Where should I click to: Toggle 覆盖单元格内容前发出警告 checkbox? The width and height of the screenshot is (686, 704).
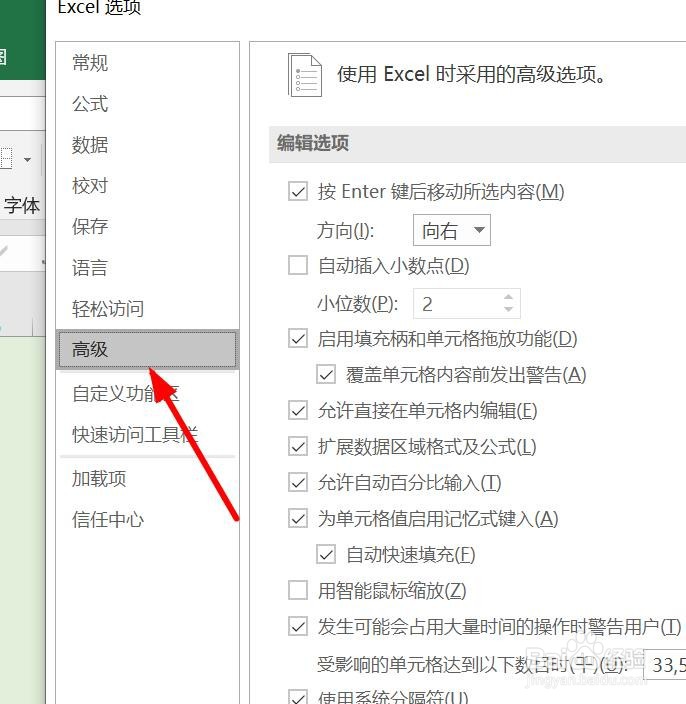point(326,374)
